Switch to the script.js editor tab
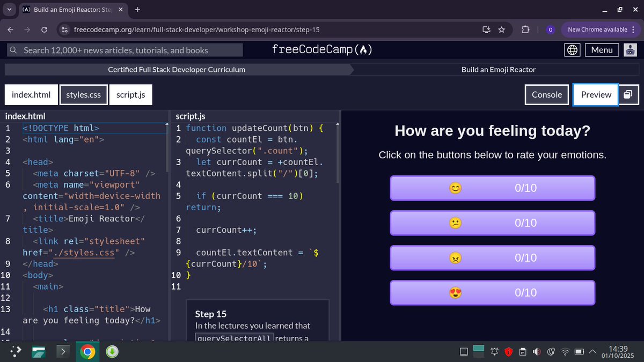This screenshot has width=644, height=362. (130, 94)
